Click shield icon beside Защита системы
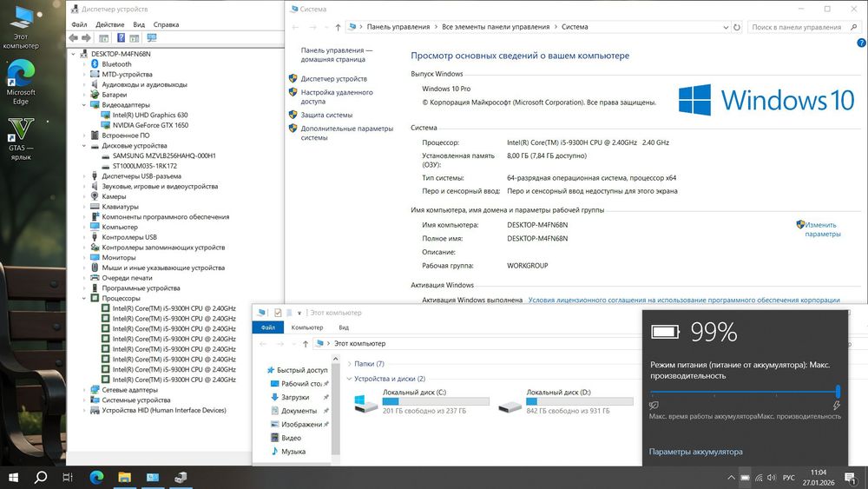This screenshot has height=489, width=868. (293, 115)
